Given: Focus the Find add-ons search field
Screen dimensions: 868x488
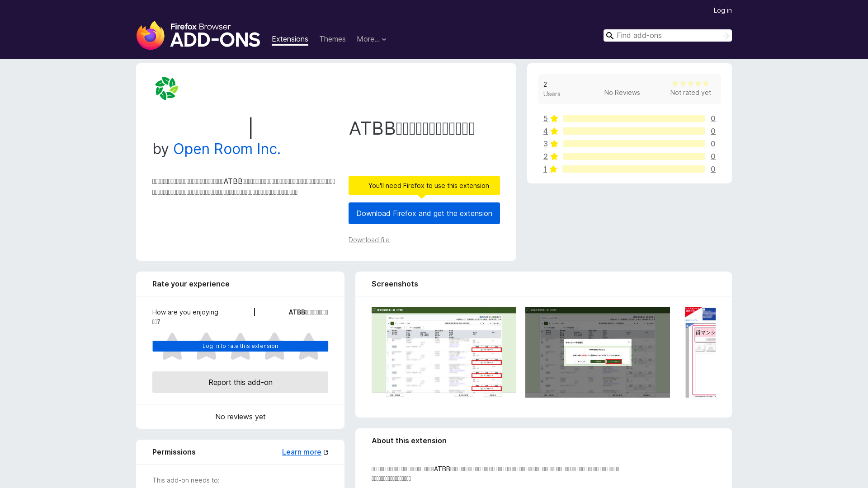Looking at the screenshot, I should (667, 36).
